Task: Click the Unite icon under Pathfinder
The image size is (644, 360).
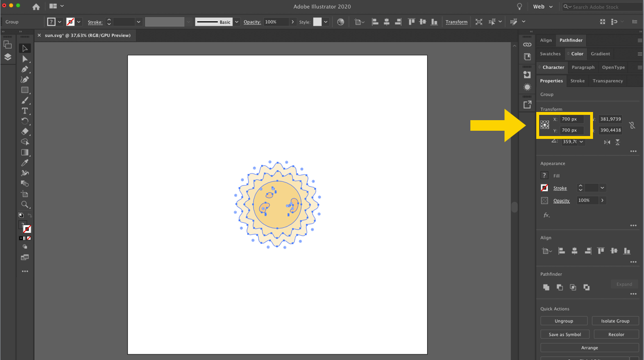Action: coord(546,287)
